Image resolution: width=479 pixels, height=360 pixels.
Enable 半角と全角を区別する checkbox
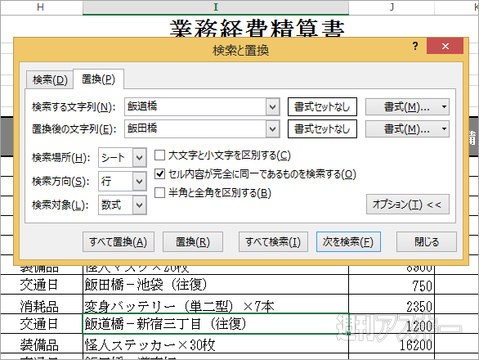coord(160,192)
